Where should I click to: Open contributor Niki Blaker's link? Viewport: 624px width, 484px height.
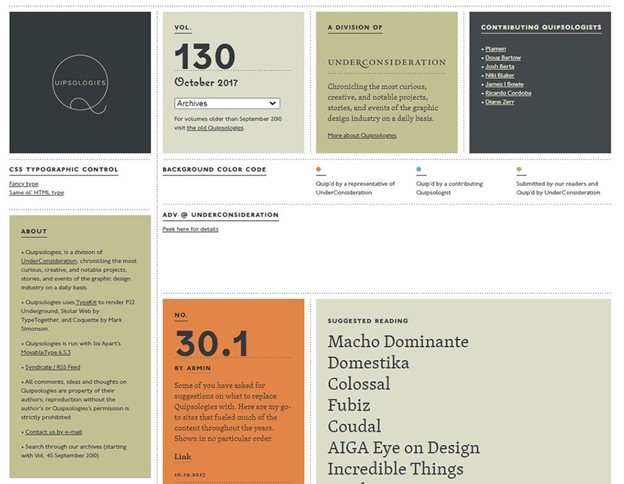[x=499, y=75]
